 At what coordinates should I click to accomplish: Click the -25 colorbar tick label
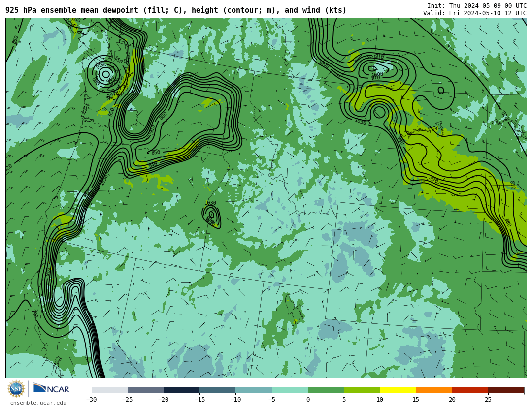pyautogui.click(x=128, y=400)
